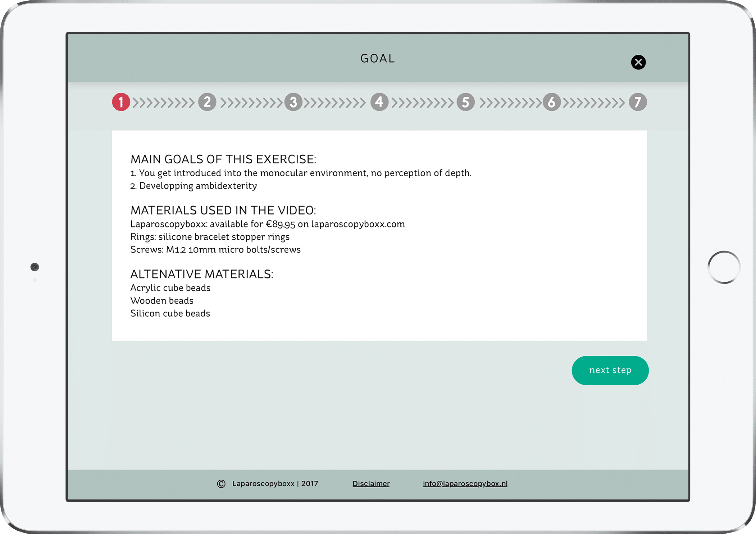
Task: Click the Silicon cube beads line
Action: 170,313
